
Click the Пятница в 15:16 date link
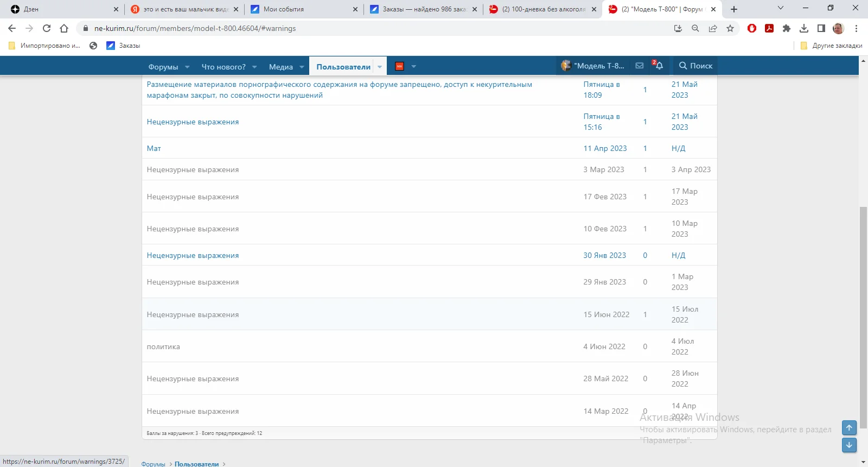click(x=602, y=122)
